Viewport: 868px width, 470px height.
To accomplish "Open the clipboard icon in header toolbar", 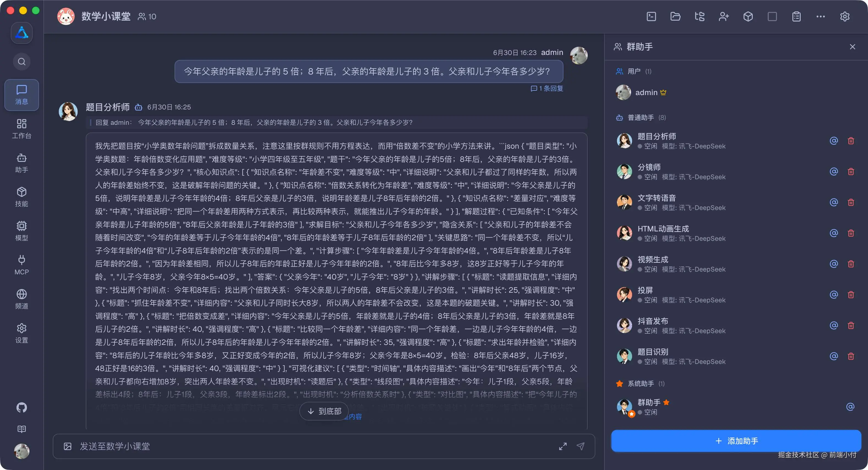I will [x=797, y=16].
